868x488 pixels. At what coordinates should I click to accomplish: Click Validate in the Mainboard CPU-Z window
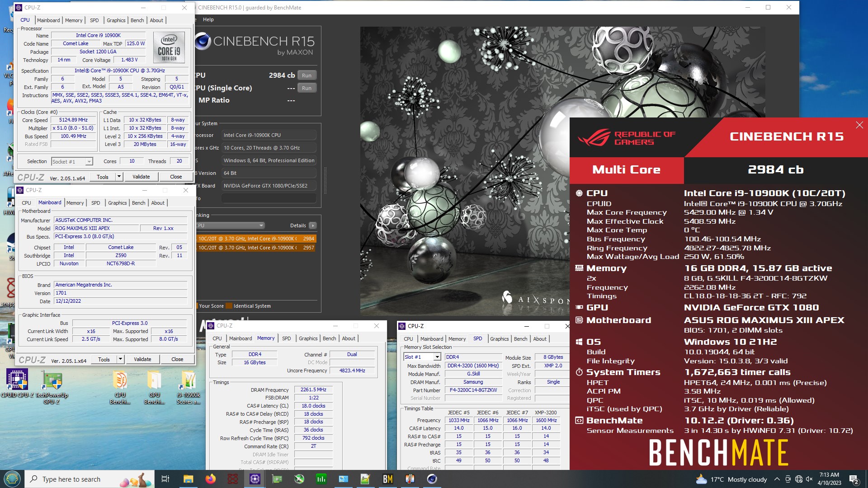pyautogui.click(x=142, y=359)
